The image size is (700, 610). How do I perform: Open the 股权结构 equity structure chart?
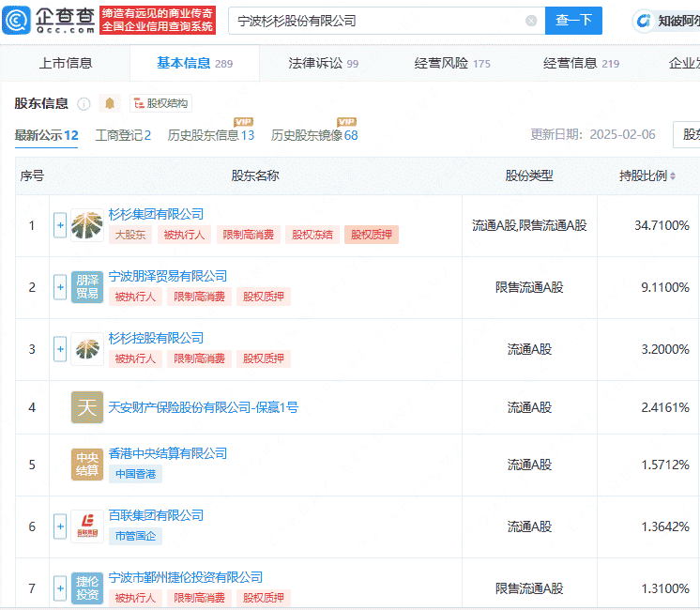[160, 103]
